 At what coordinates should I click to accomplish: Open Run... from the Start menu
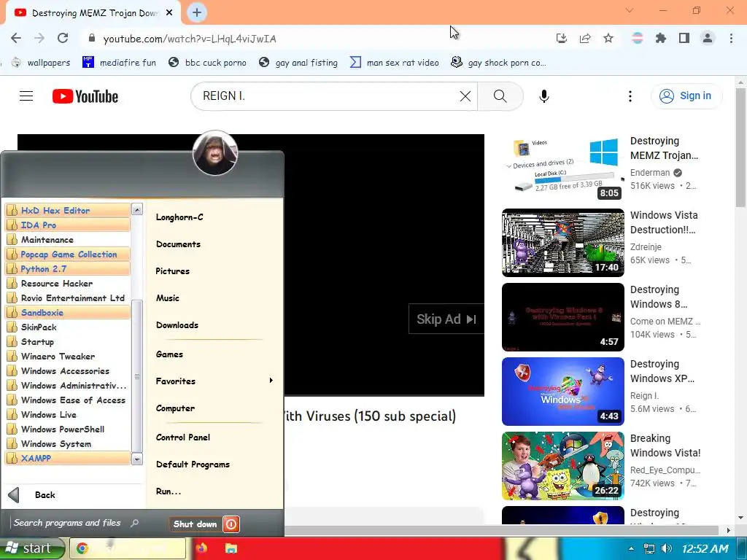click(169, 491)
